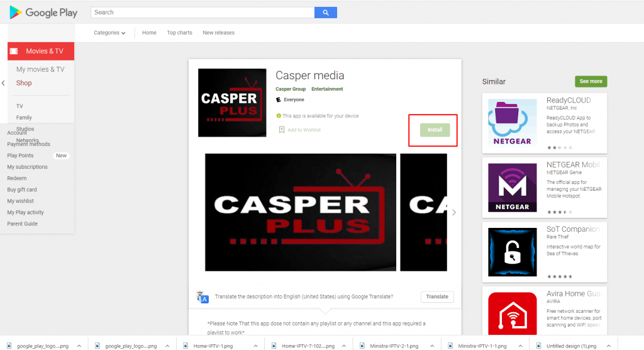Click the Add to Wishlist bookmark icon

(x=282, y=130)
